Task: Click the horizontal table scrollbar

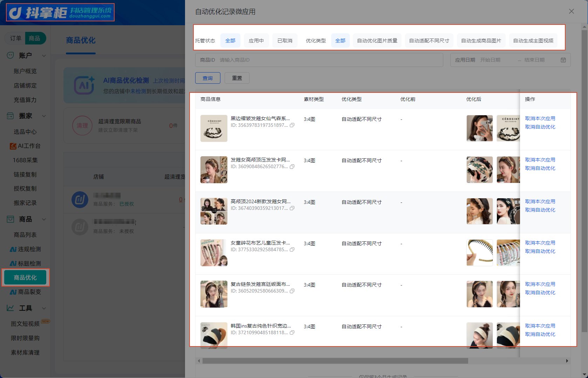Action: pyautogui.click(x=335, y=361)
